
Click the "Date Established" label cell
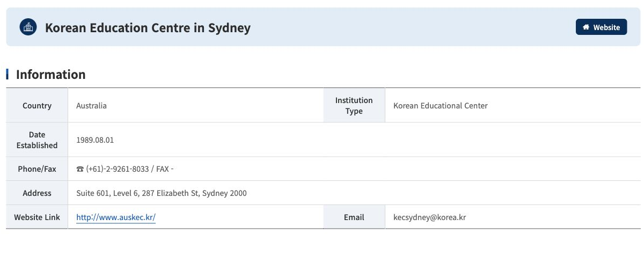(37, 140)
